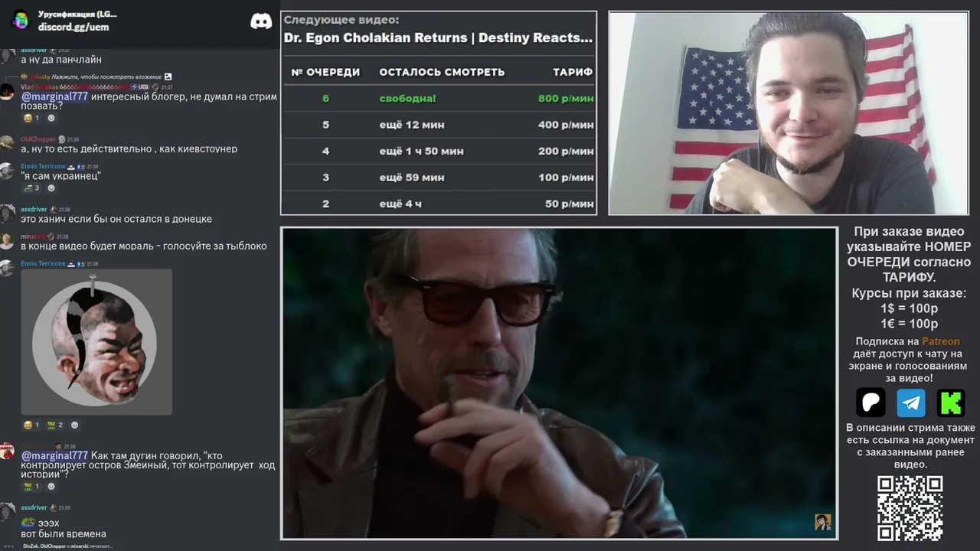Click the QR code in the info panel
980x551 pixels.
tap(910, 508)
